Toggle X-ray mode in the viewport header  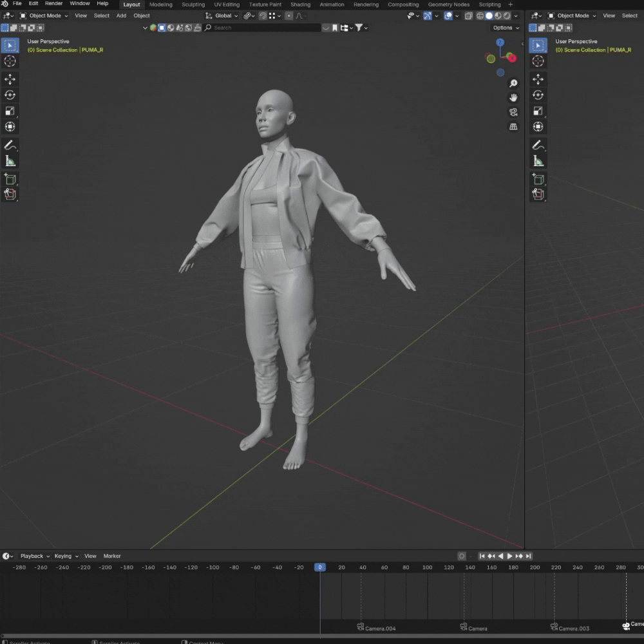pyautogui.click(x=469, y=15)
